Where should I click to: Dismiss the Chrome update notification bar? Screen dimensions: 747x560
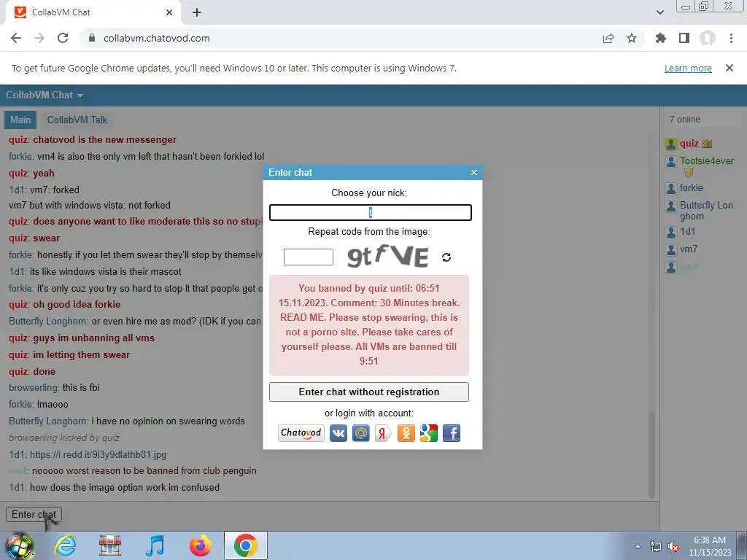pos(729,68)
